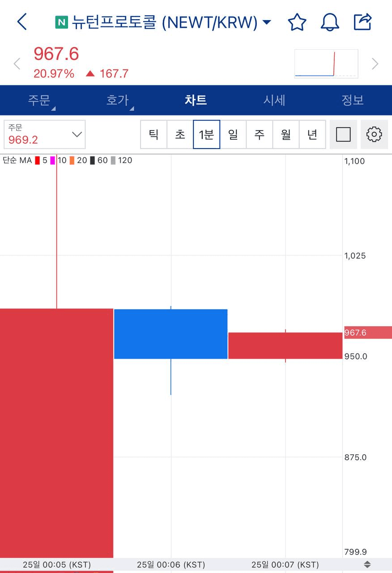392x573 pixels.
Task: Click the 25일 00:06 (KST) time label
Action: 171,564
